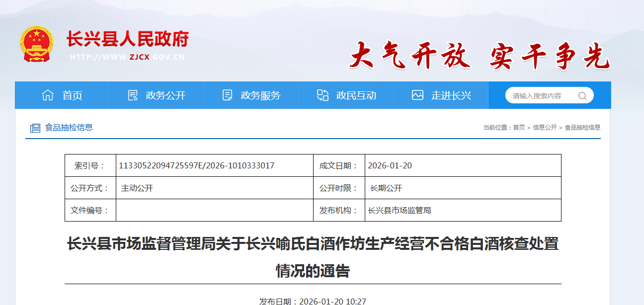This screenshot has height=305, width=644.
Task: Click the national emblem logo
Action: 37,44
